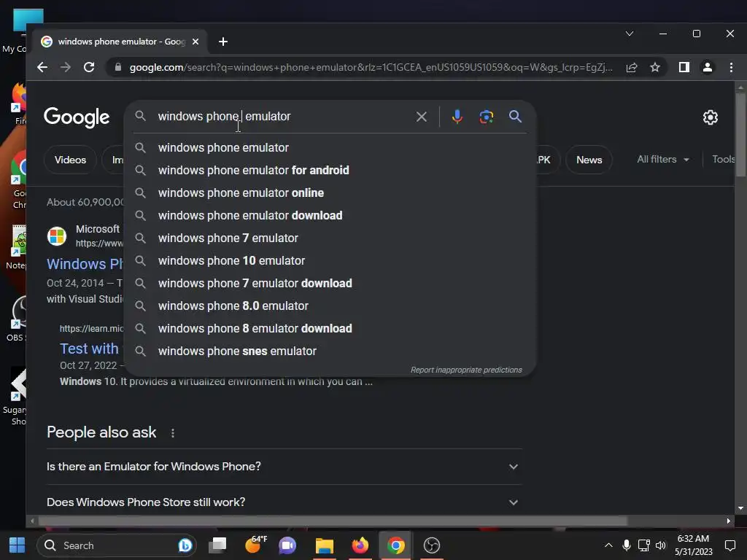This screenshot has width=747, height=560.
Task: Bookmark this page with the star icon
Action: coord(655,67)
